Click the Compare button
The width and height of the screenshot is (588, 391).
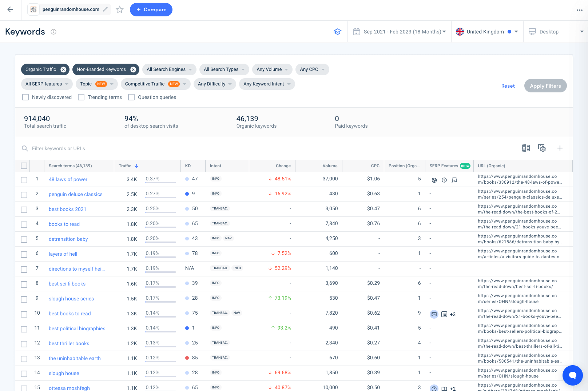pyautogui.click(x=151, y=9)
